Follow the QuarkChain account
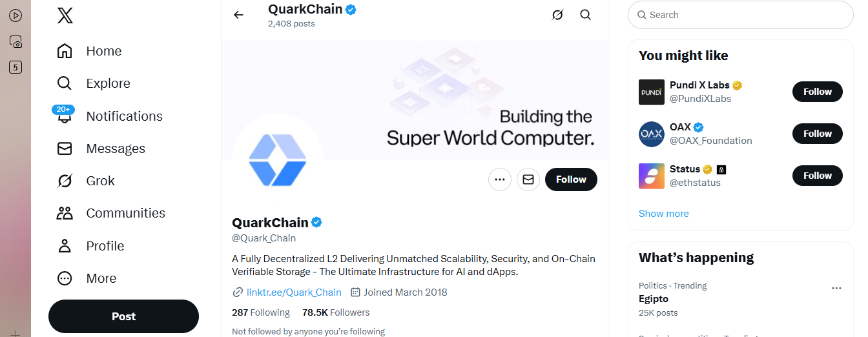This screenshot has height=337, width=868. tap(571, 179)
